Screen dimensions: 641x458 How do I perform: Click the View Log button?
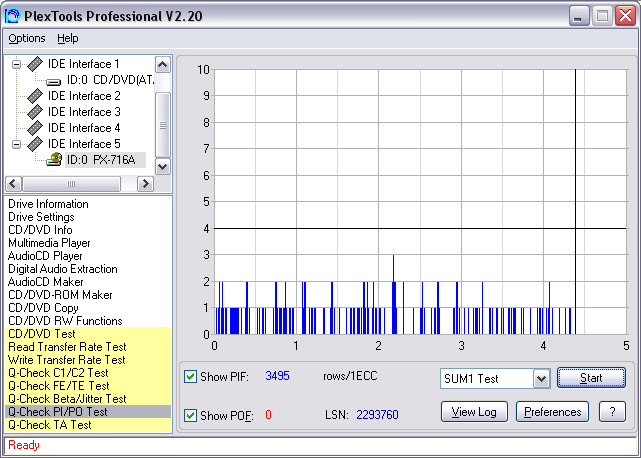(474, 412)
